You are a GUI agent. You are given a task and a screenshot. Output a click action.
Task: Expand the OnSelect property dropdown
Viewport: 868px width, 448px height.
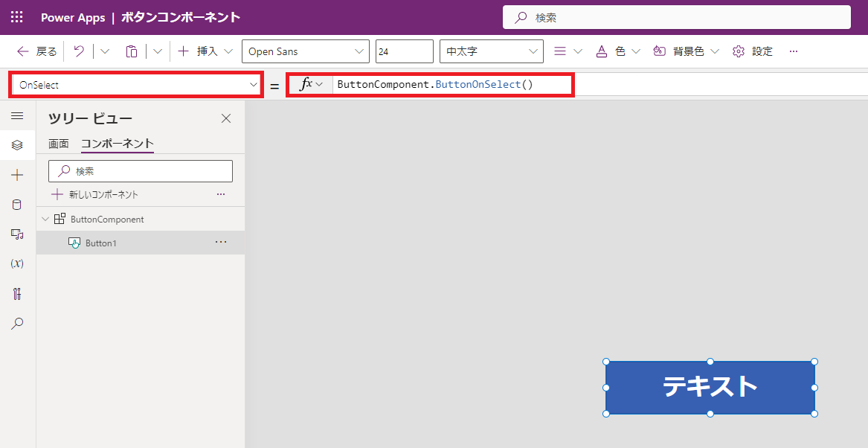tap(254, 85)
